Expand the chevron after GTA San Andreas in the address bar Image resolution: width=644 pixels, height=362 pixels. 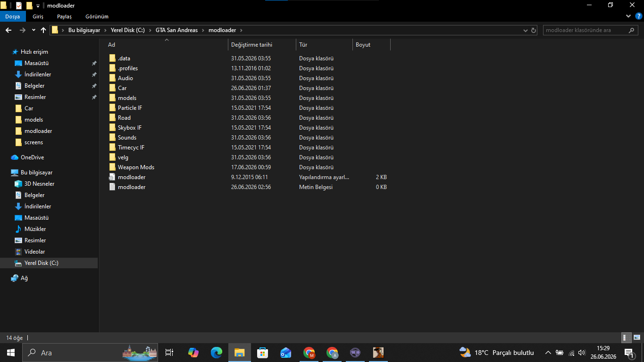[x=203, y=30]
